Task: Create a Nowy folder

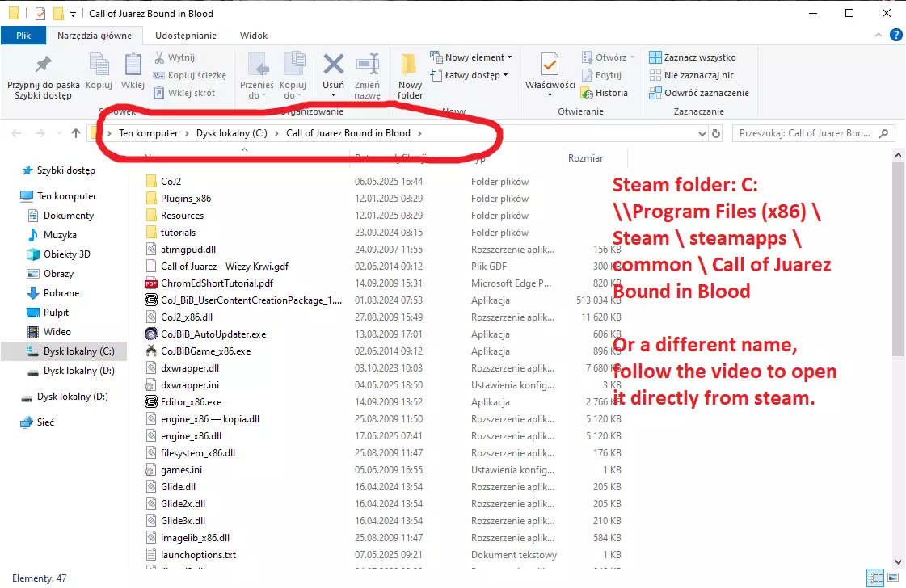Action: (410, 76)
